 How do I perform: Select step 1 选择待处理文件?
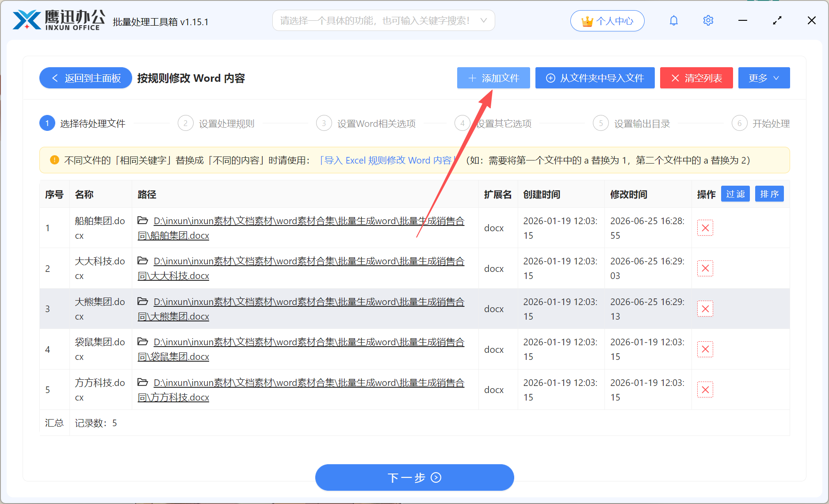pyautogui.click(x=83, y=123)
